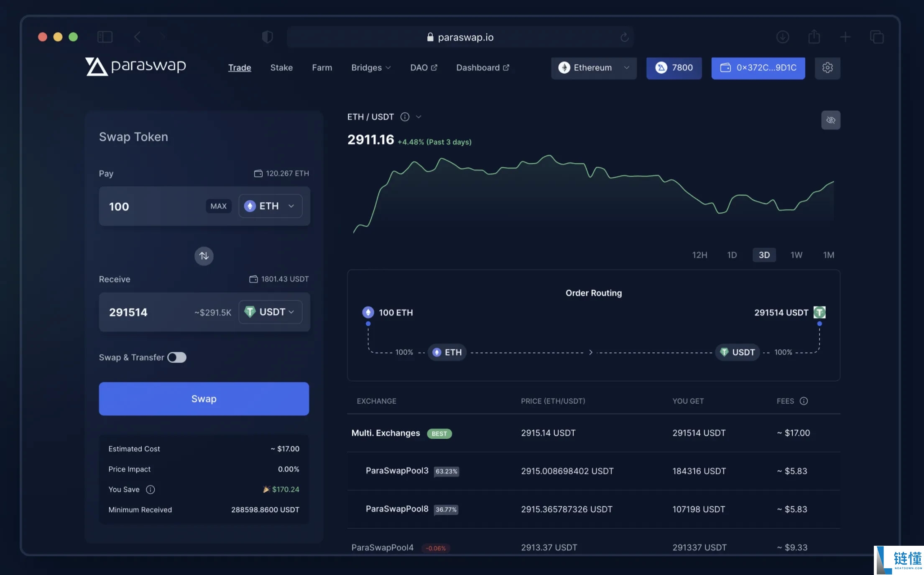Click the privacy shield icon in browser toolbar
The width and height of the screenshot is (924, 575).
coord(268,37)
